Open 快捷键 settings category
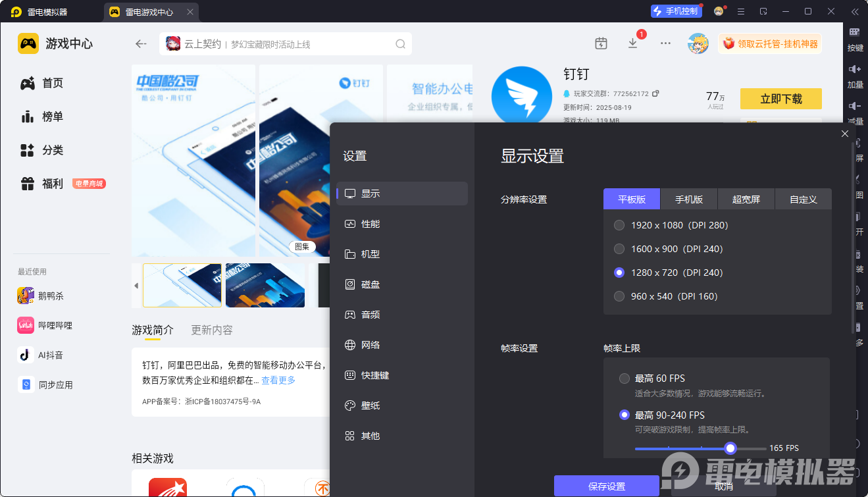This screenshot has width=868, height=497. click(x=402, y=375)
